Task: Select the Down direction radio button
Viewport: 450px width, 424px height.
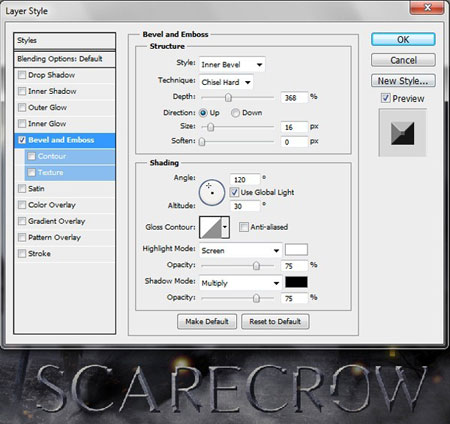Action: (x=235, y=113)
